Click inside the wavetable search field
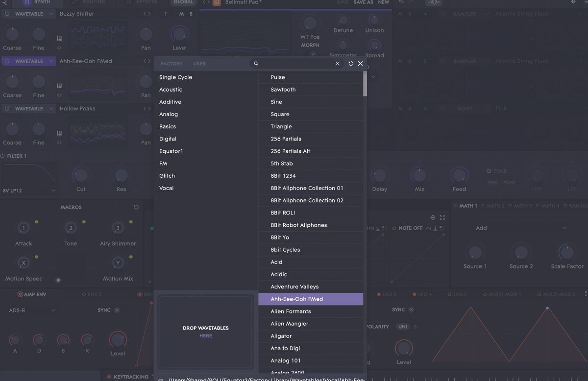 click(294, 64)
